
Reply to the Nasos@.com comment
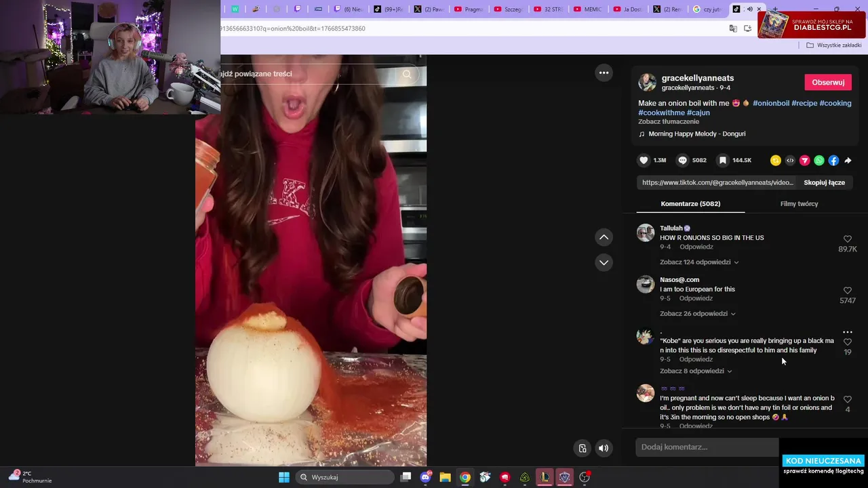pos(696,298)
